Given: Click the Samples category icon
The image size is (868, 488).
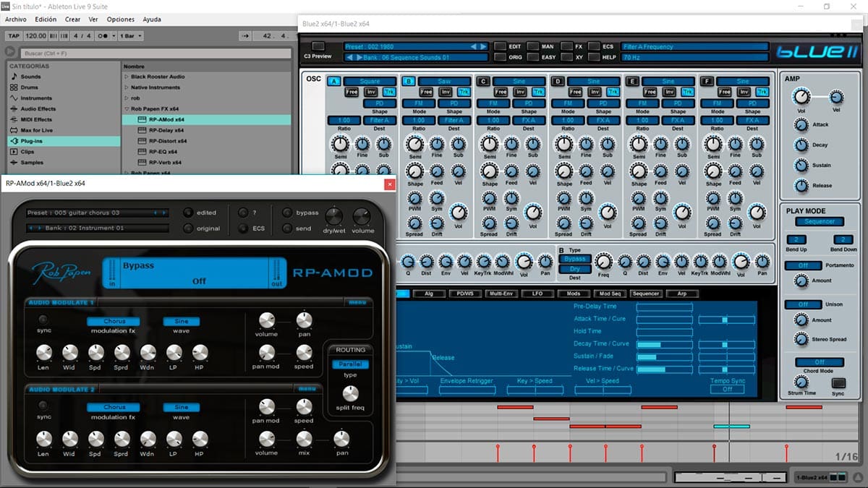Looking at the screenshot, I should (x=13, y=163).
